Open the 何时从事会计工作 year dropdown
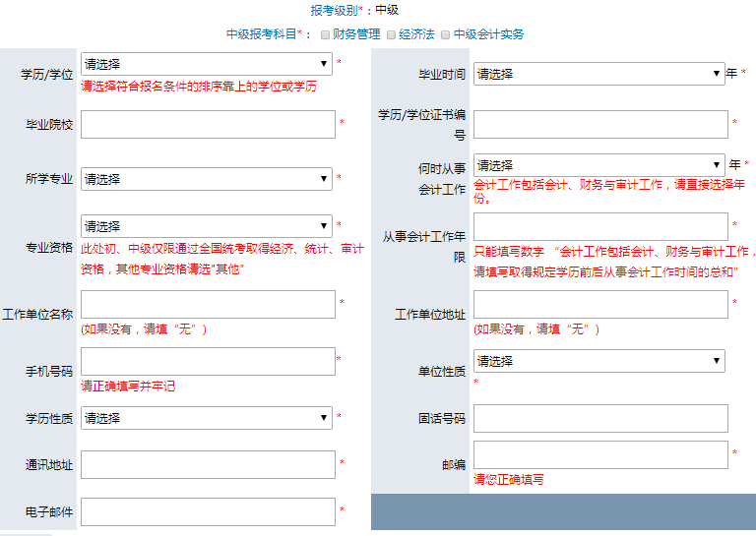 (598, 165)
